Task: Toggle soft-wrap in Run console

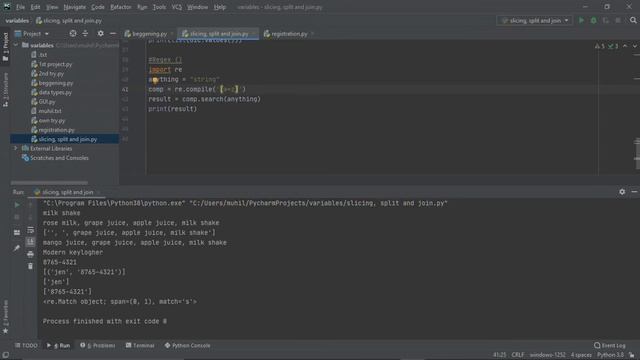Action: pyautogui.click(x=31, y=231)
